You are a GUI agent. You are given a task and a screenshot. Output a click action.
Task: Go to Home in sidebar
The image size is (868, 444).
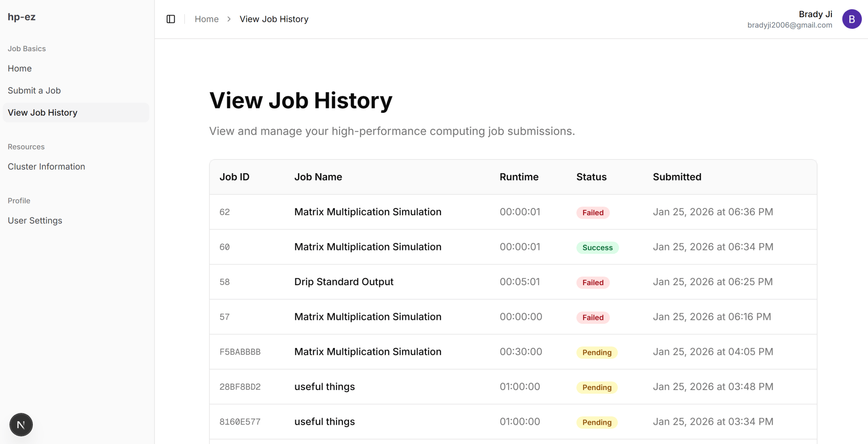[x=20, y=68]
